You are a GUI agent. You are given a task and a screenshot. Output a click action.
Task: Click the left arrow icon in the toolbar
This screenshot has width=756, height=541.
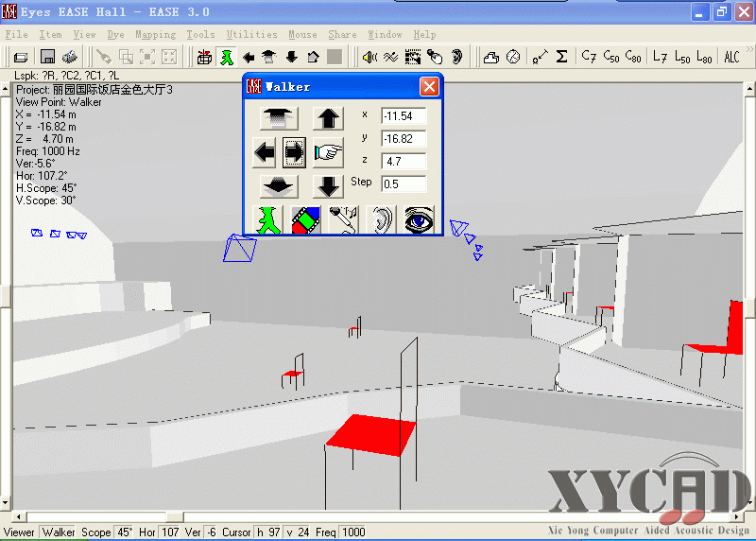point(249,58)
